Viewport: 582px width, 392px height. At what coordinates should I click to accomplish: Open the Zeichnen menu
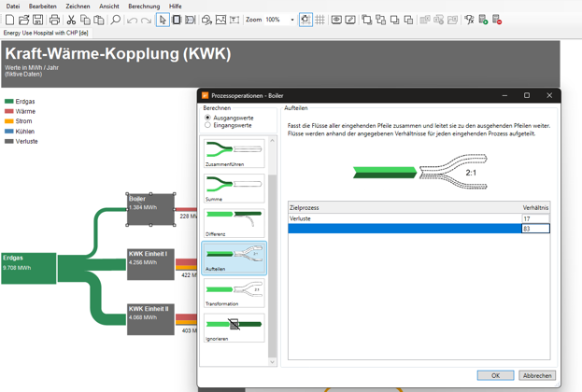click(78, 7)
